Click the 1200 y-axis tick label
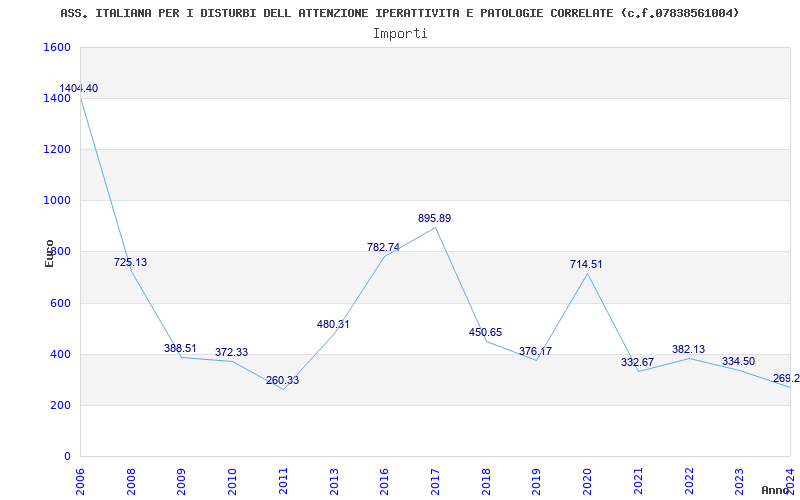The image size is (800, 500). click(x=58, y=149)
